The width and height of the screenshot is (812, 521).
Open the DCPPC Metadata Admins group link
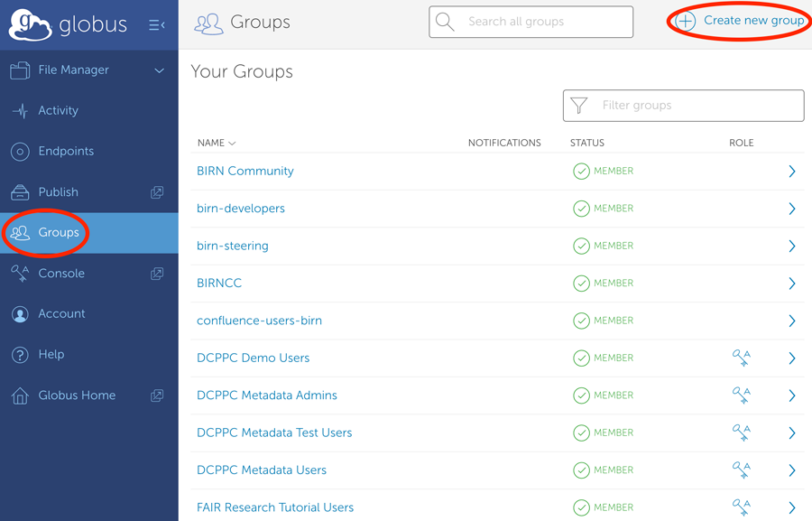pos(267,395)
